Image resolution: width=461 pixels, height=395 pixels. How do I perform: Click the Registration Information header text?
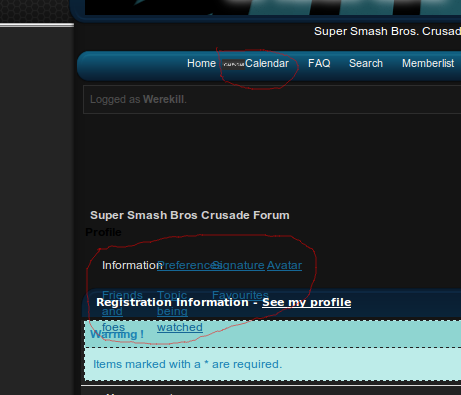(172, 302)
